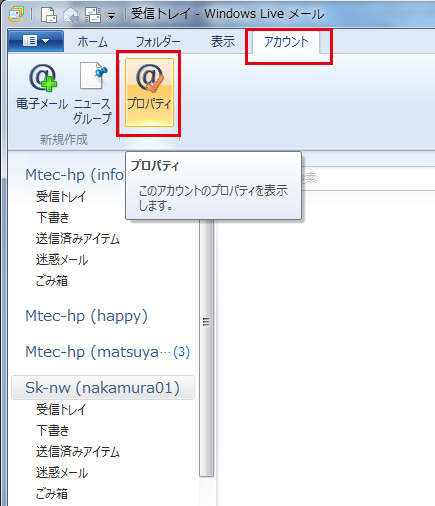Screen dimensions: 435x506
Task: Expand Mtec-hp (matsuya account with 3 unread
Action: pyautogui.click(x=107, y=352)
